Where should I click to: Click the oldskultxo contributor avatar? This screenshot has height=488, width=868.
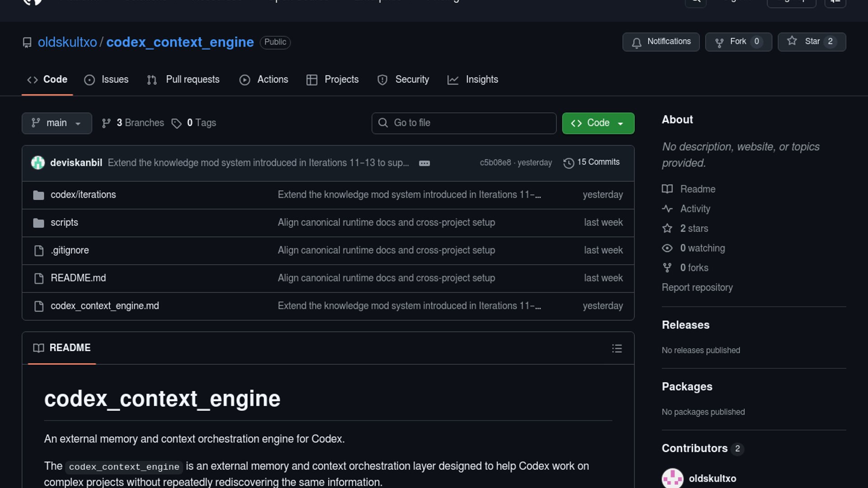click(673, 478)
